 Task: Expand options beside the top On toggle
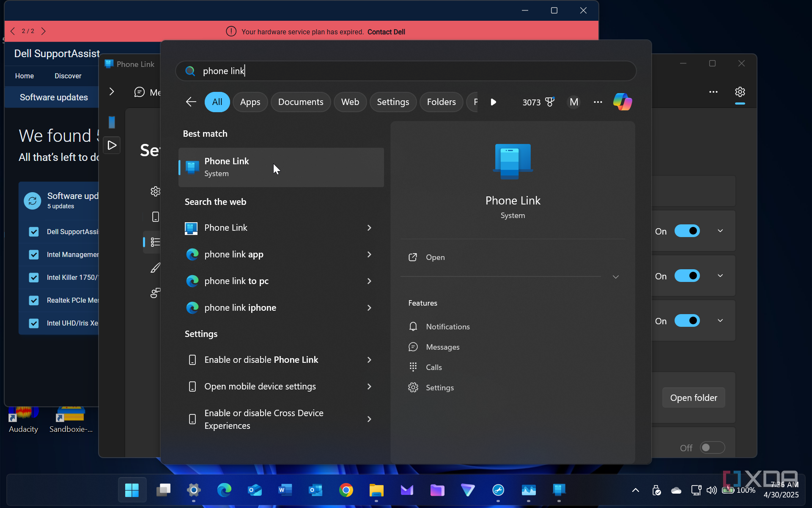tap(720, 231)
